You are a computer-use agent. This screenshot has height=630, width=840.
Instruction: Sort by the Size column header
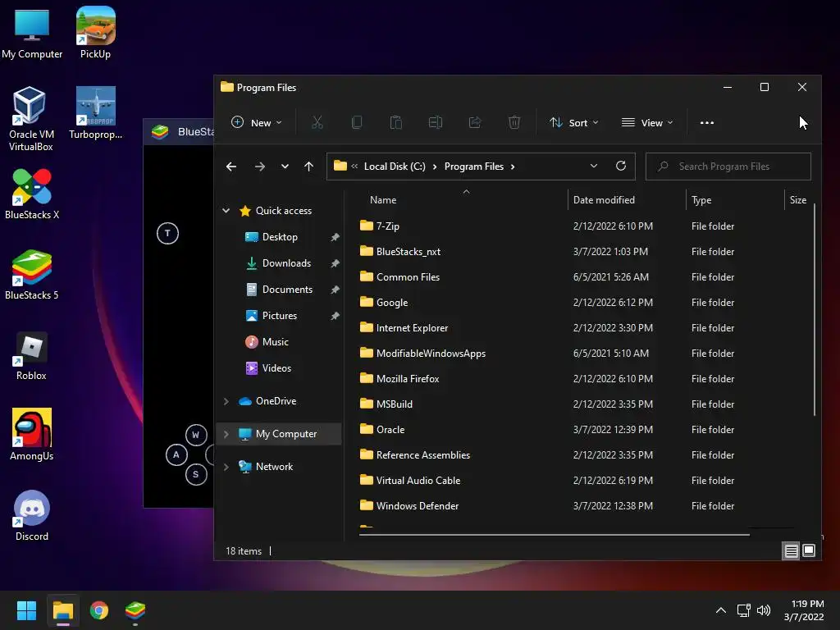pos(798,200)
